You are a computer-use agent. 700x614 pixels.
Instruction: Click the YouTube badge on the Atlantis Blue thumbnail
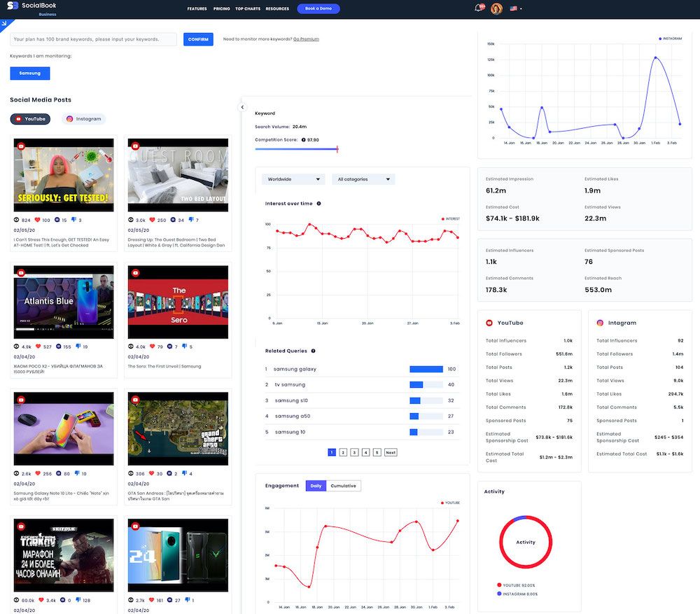pyautogui.click(x=21, y=273)
